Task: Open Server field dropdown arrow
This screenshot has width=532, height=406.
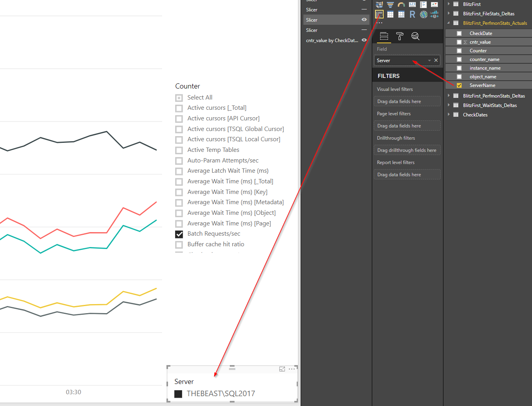Action: pyautogui.click(x=429, y=61)
